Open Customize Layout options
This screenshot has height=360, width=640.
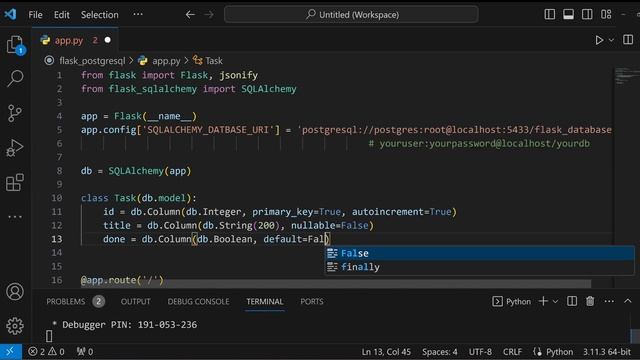pos(606,14)
